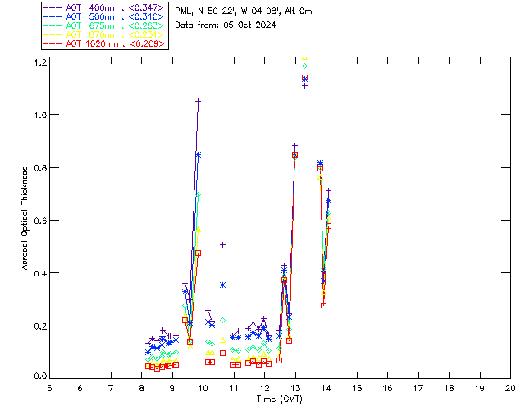
Task: Click the 'Time (GMT)' x-axis label
Action: (279, 399)
